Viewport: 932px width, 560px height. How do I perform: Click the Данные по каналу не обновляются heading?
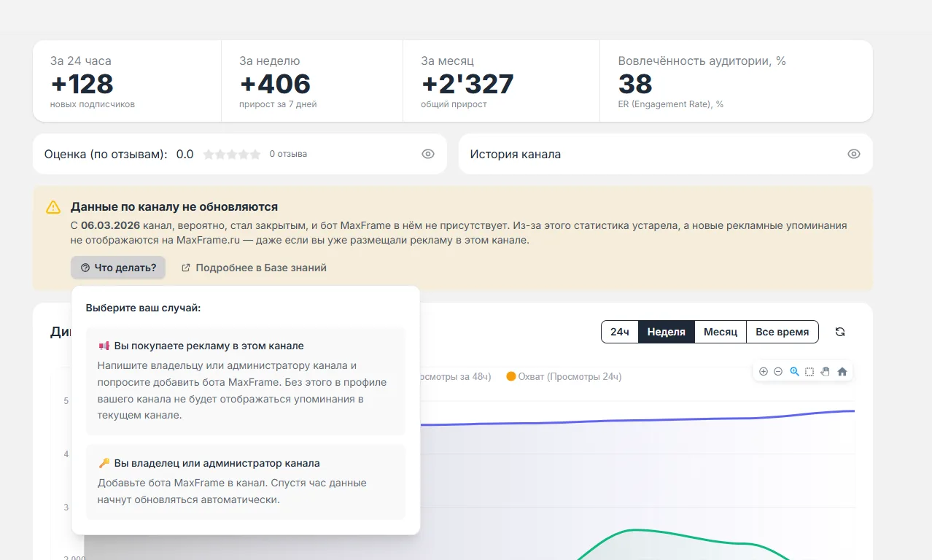pyautogui.click(x=174, y=207)
